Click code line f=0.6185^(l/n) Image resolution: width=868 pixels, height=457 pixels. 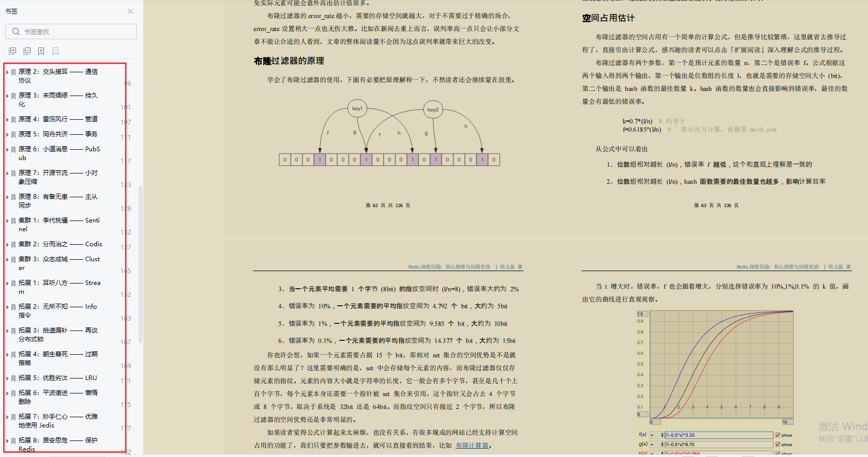coord(642,130)
